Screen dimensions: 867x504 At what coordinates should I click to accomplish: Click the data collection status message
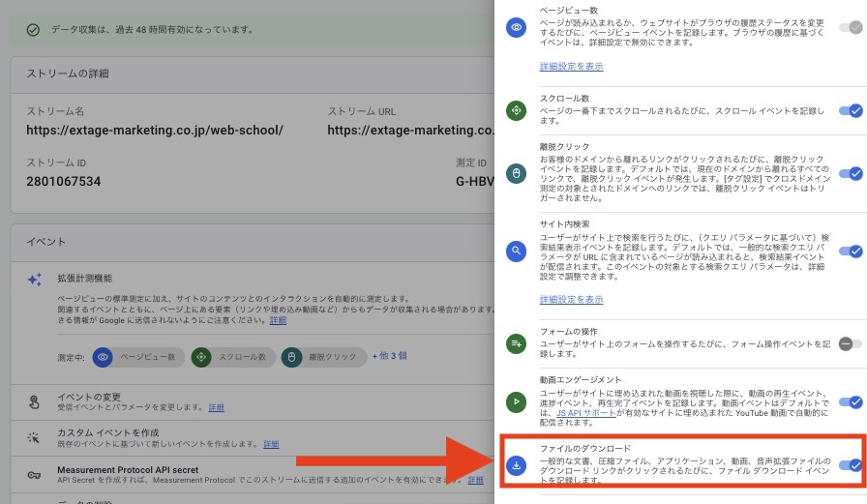(153, 30)
